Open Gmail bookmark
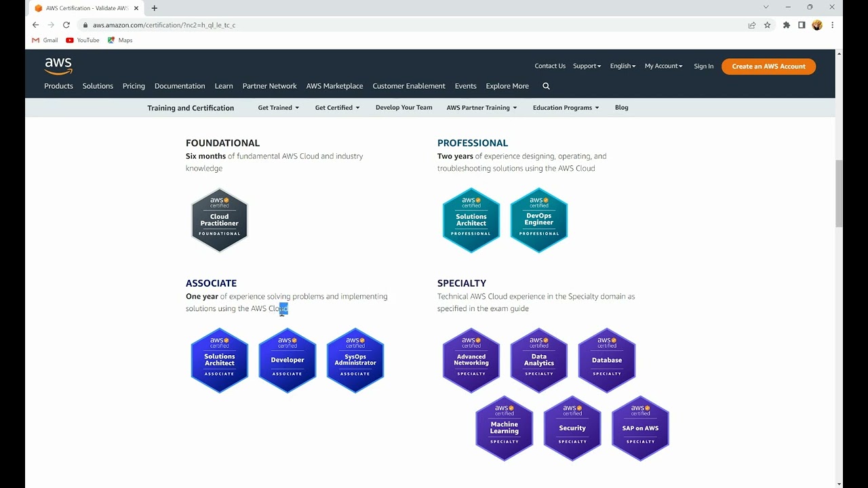Image resolution: width=868 pixels, height=488 pixels. [45, 40]
